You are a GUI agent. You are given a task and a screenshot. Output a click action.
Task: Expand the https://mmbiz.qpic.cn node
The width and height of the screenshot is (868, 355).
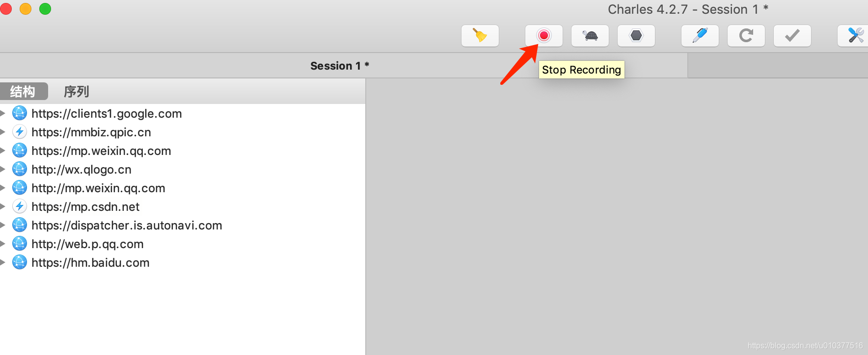[2, 132]
